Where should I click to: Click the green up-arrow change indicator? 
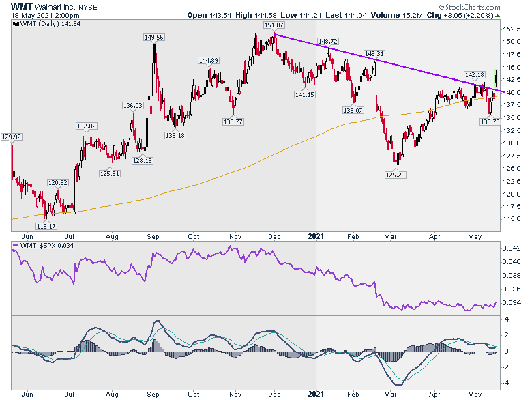coord(497,16)
